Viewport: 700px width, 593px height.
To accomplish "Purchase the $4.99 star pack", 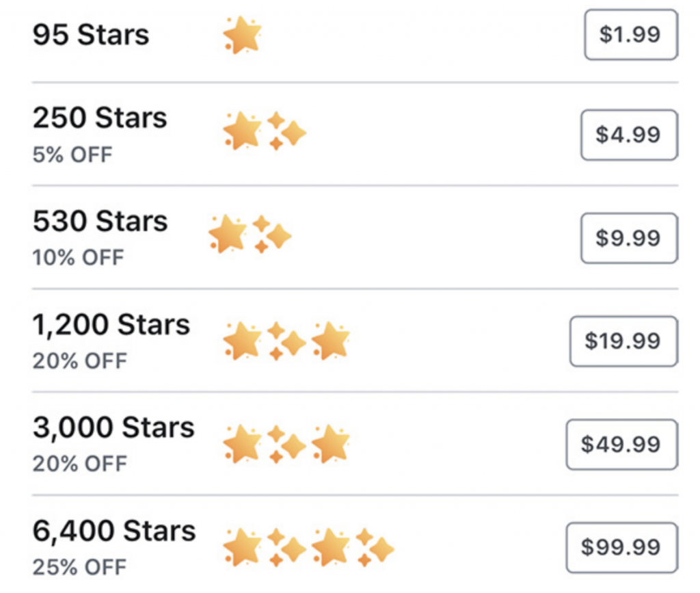I will tap(629, 135).
